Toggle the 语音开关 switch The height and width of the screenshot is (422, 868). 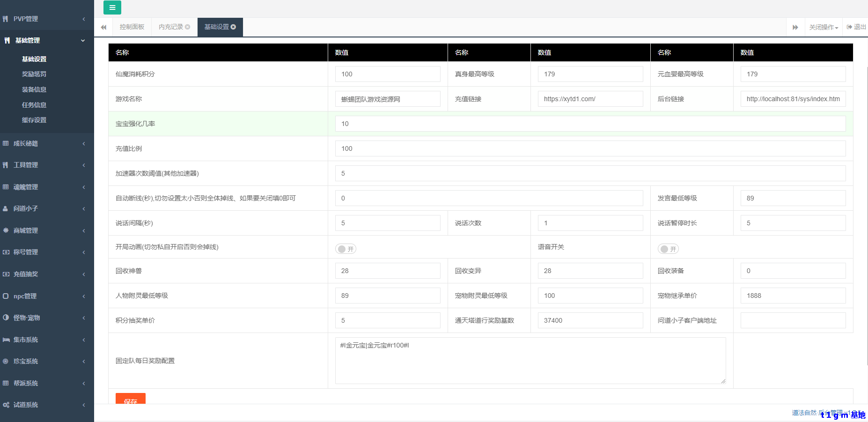tap(668, 249)
